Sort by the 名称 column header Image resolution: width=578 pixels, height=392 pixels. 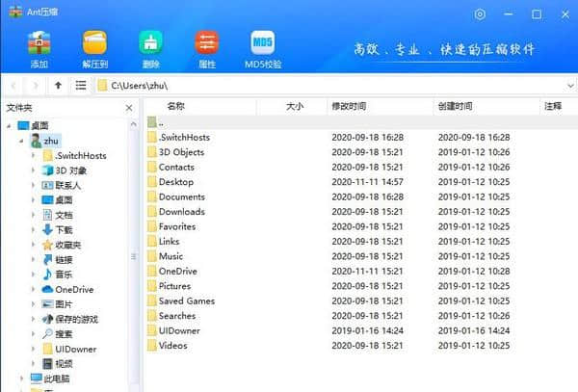coord(175,107)
